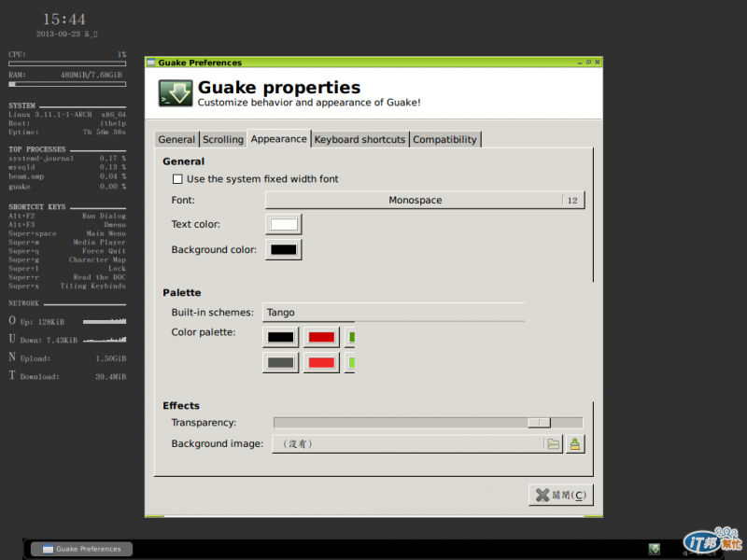The width and height of the screenshot is (747, 560).
Task: Enable Use the system fixed width font
Action: (177, 179)
